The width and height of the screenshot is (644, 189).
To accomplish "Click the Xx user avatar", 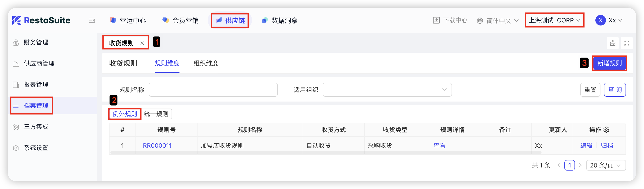I will 600,20.
